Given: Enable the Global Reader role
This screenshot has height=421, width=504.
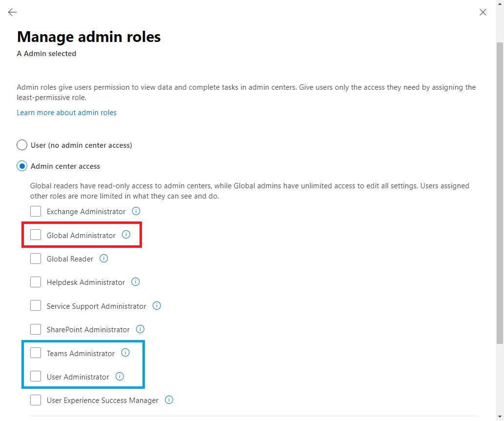Looking at the screenshot, I should (35, 259).
